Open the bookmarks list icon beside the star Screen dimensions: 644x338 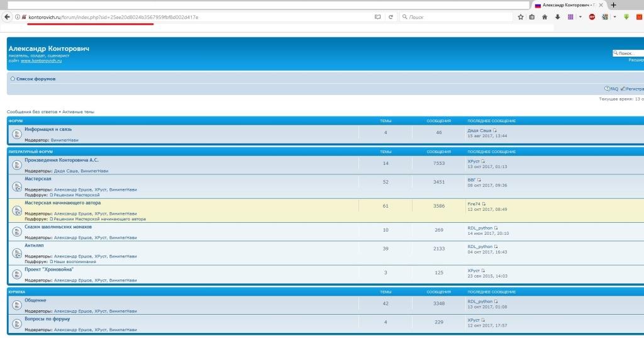pos(532,17)
